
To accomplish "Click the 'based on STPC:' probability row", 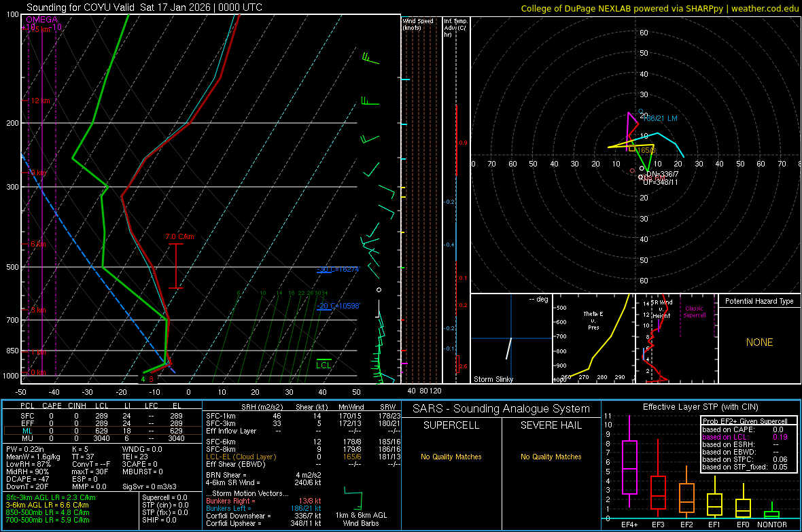I will 745,459.
